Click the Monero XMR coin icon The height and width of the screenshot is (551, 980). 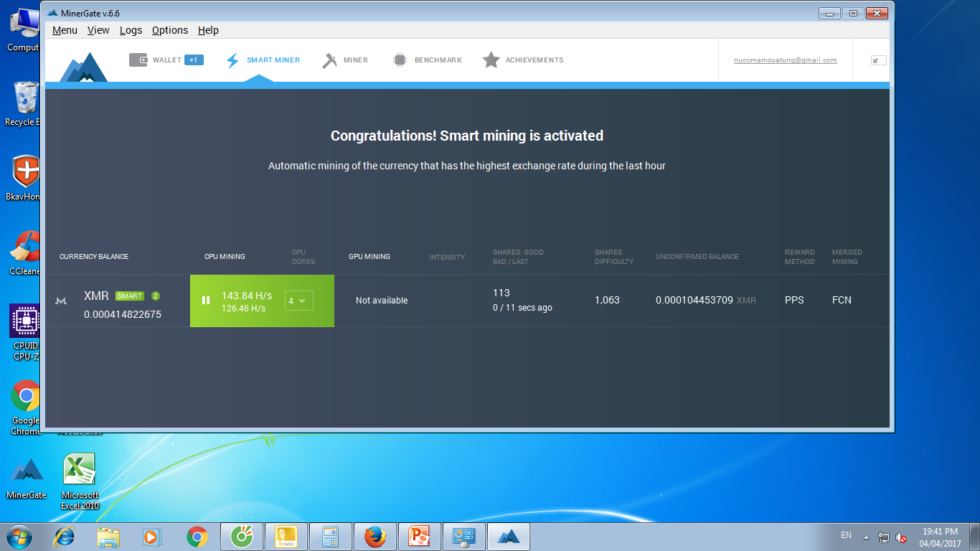[62, 301]
